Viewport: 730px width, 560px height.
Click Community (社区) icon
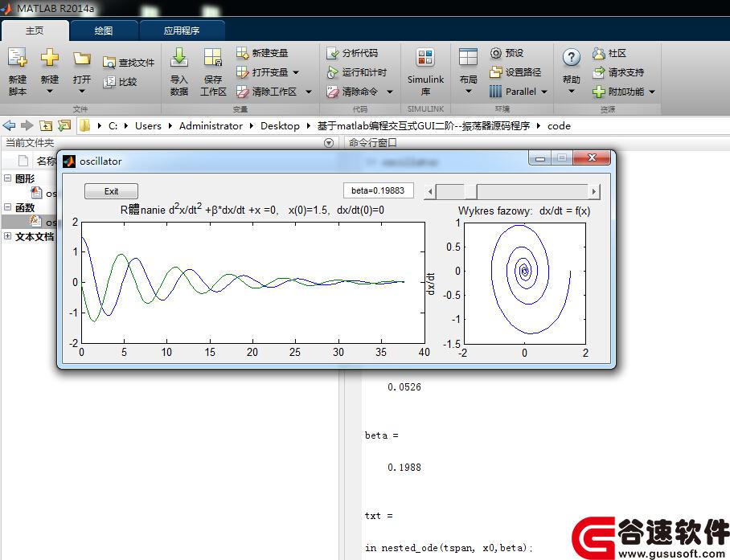598,53
